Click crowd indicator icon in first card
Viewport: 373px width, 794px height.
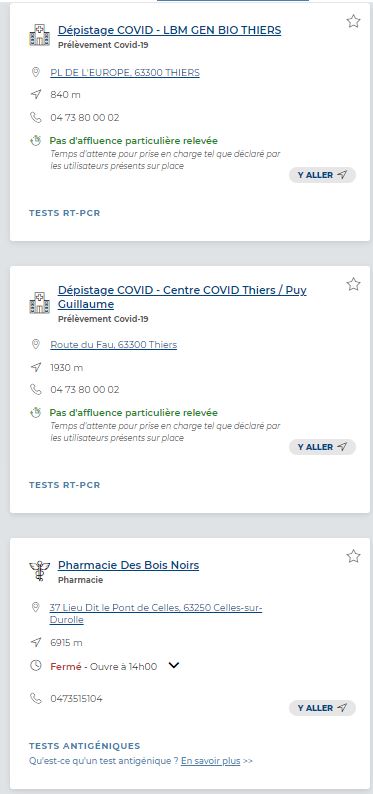click(35, 141)
